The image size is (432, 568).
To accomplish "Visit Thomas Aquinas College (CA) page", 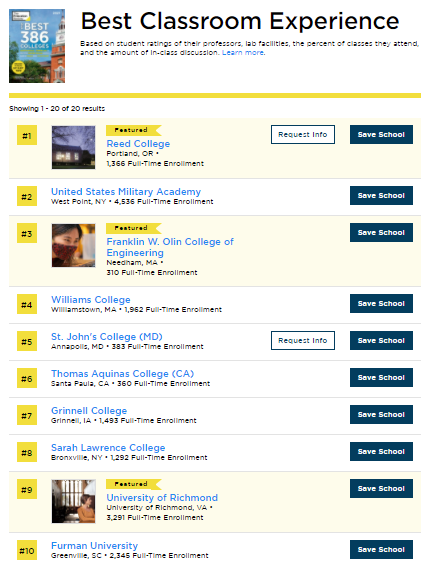I will (x=122, y=373).
